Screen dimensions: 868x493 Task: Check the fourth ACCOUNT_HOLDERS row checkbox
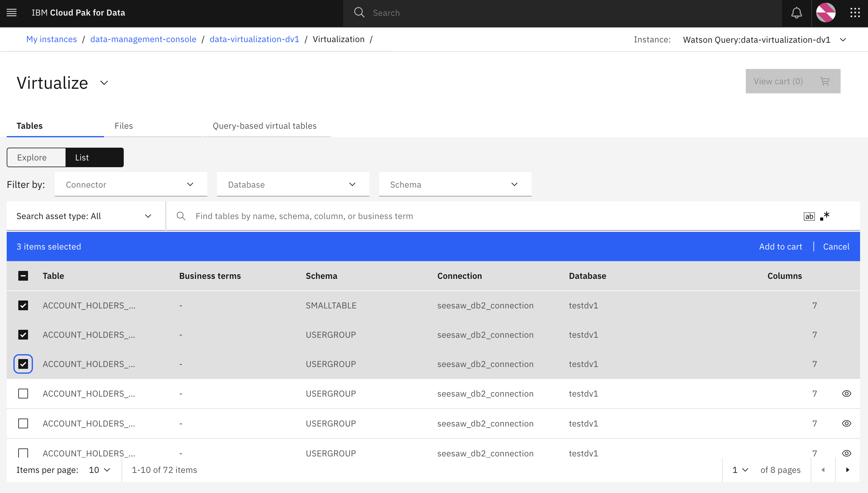(23, 394)
